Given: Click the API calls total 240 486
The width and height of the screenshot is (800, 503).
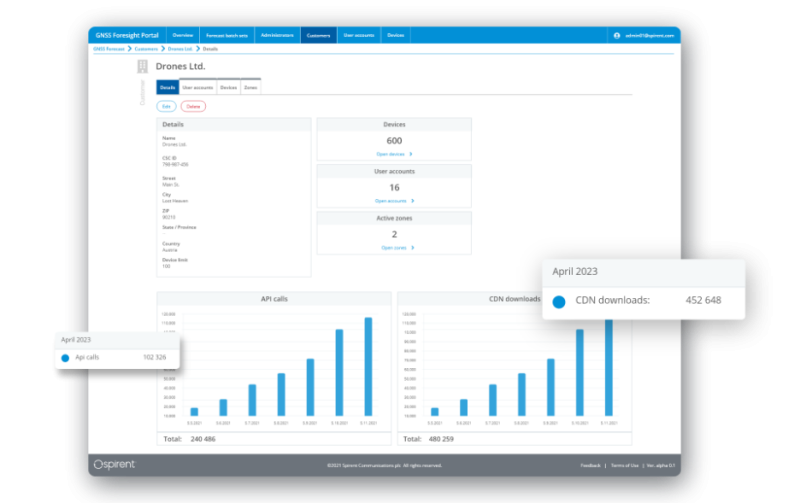Looking at the screenshot, I should tap(203, 439).
